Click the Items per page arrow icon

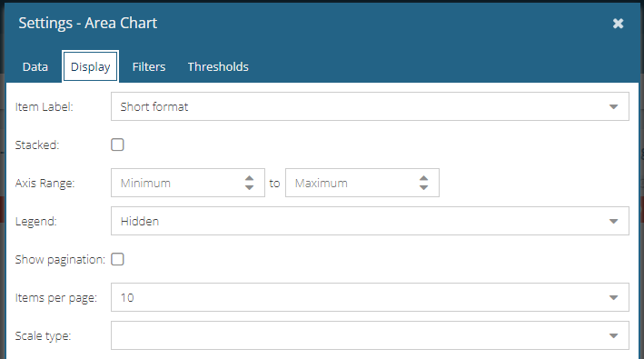tap(614, 298)
